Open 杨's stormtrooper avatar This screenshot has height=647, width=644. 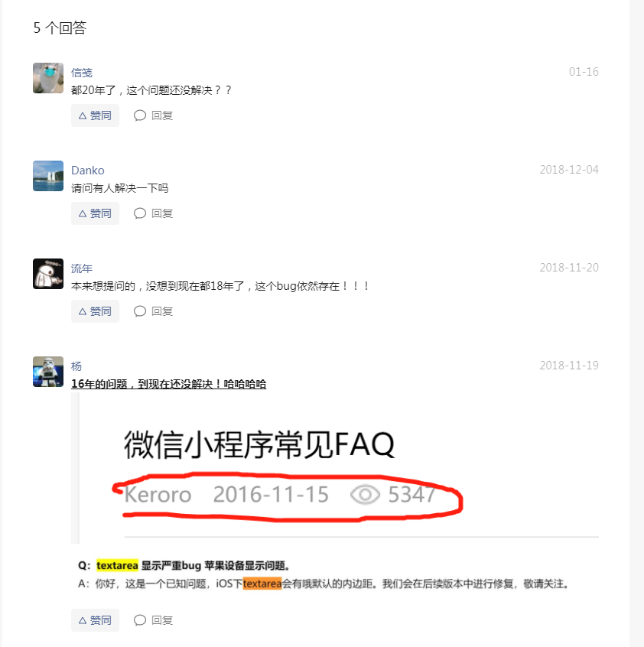[x=48, y=372]
